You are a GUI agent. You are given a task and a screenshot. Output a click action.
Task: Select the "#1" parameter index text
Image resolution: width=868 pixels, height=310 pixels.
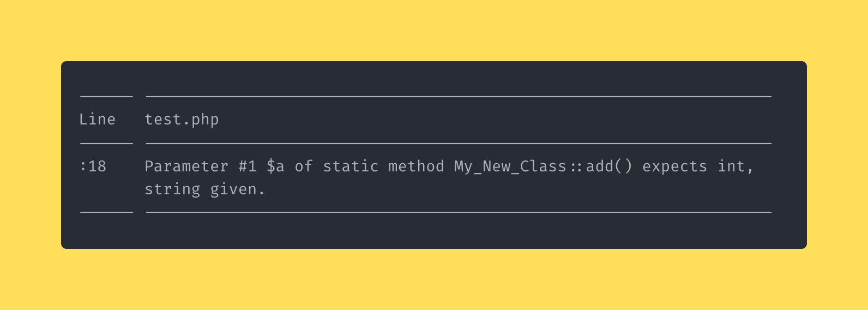pos(248,166)
